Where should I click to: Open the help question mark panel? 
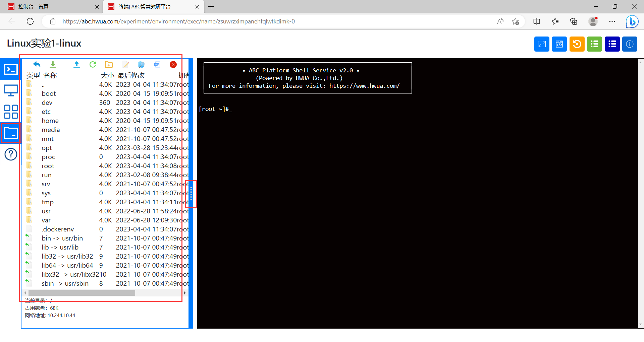coord(11,154)
